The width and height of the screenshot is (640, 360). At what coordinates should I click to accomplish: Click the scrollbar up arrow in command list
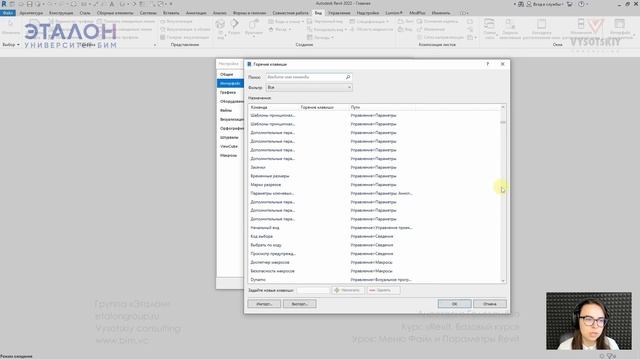coord(503,107)
